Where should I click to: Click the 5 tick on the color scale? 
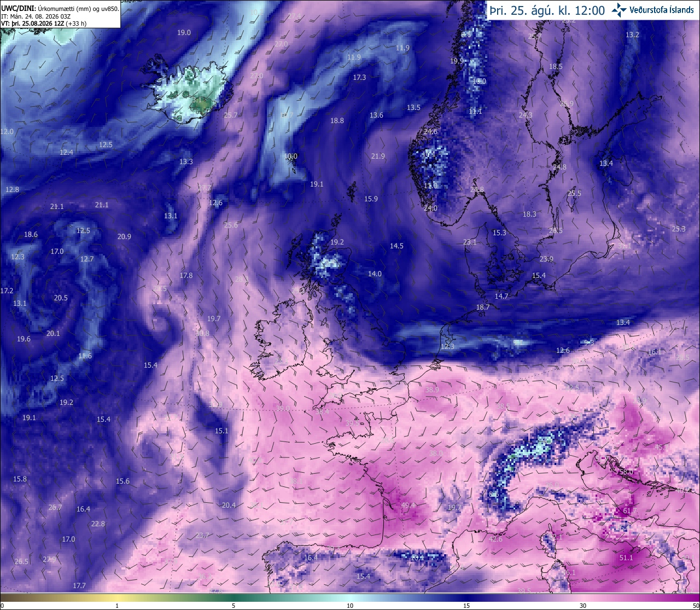(x=234, y=605)
